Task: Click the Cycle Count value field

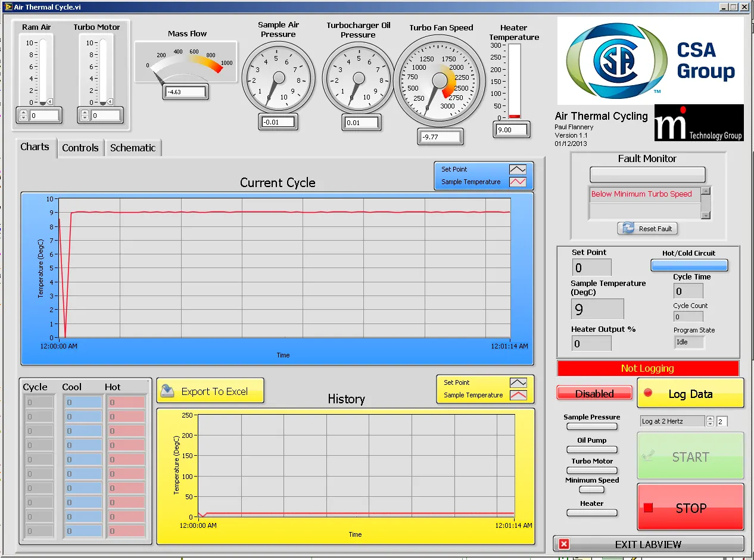Action: click(688, 316)
